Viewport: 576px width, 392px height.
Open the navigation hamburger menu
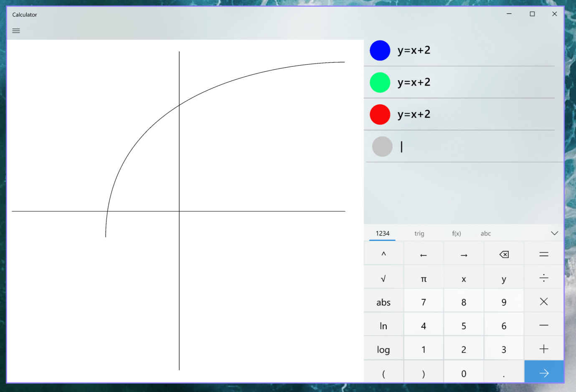pyautogui.click(x=16, y=30)
